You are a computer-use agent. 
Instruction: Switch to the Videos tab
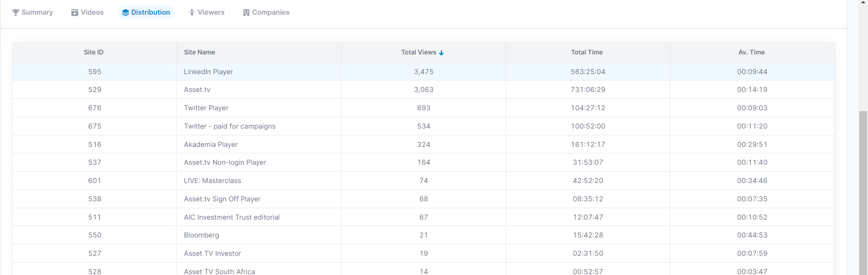pyautogui.click(x=87, y=12)
